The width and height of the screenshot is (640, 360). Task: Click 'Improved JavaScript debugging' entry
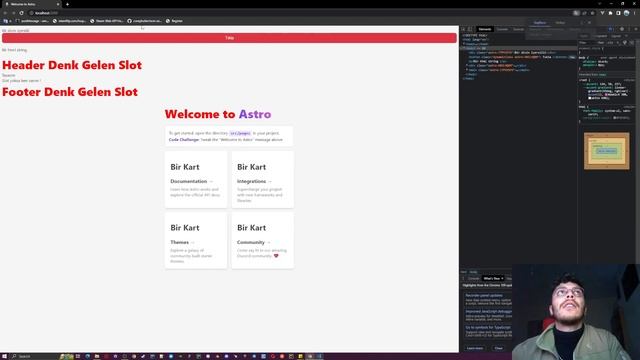489,311
